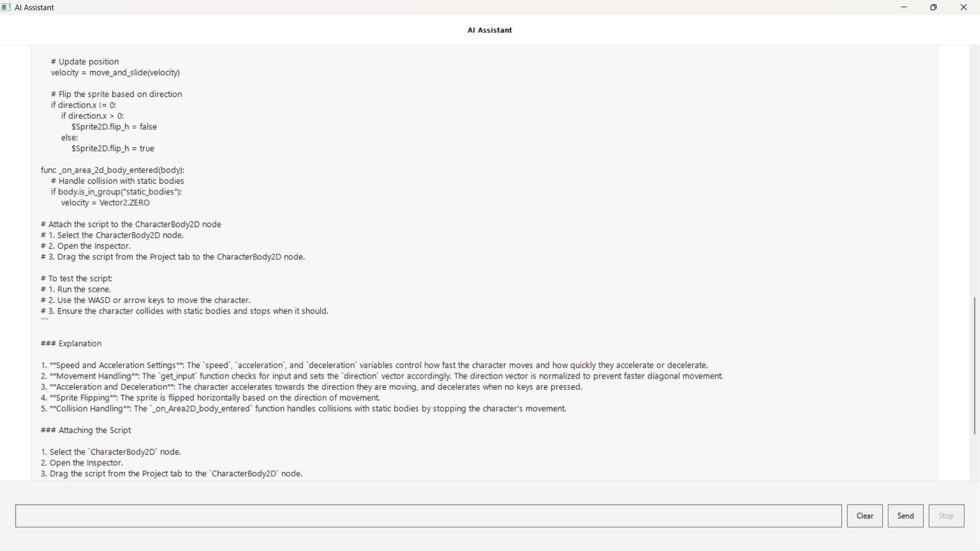Click the restore window control
Image resolution: width=980 pixels, height=551 pixels.
coord(934,7)
